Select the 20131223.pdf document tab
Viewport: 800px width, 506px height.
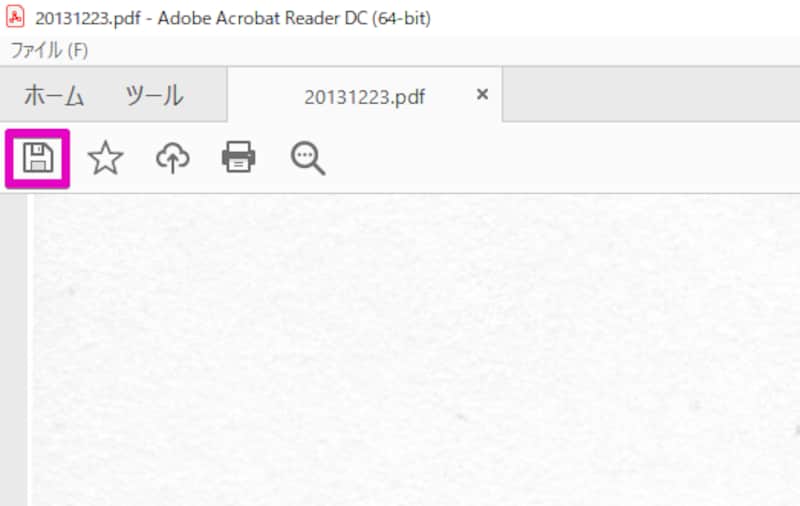click(x=364, y=95)
